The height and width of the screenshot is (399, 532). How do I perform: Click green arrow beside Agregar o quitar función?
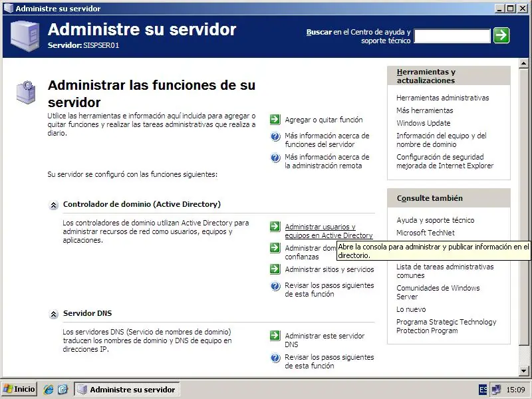tap(275, 120)
